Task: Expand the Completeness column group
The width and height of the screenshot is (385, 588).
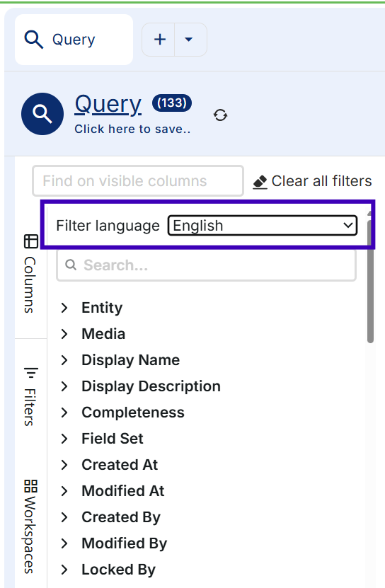Action: 64,413
